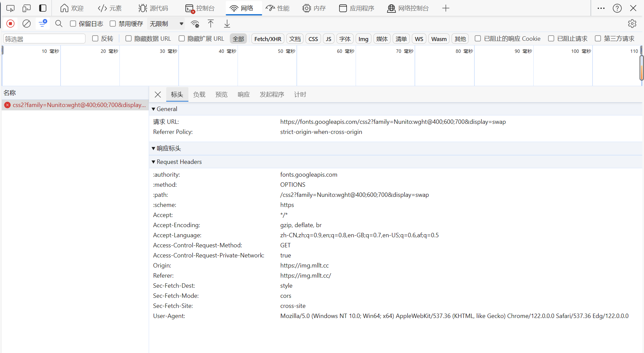644x353 pixels.
Task: Filter by CSS type
Action: (313, 39)
